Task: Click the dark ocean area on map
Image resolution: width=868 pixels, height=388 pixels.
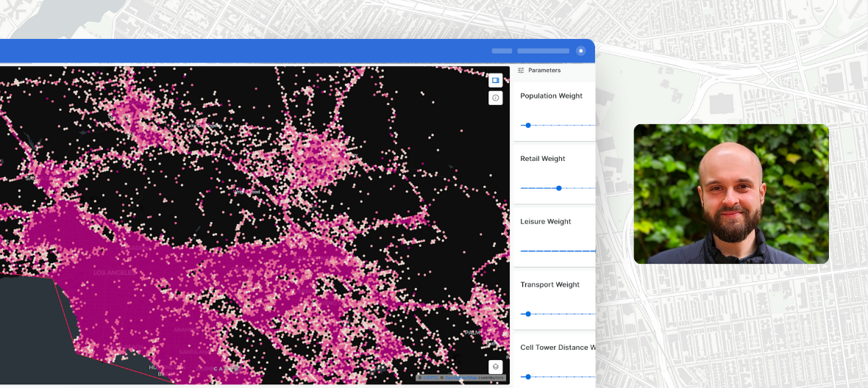Action: 29,323
